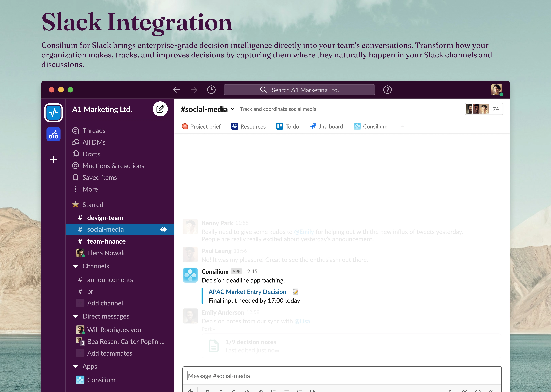The height and width of the screenshot is (392, 551).
Task: Open the #social-media channel details dropdown
Action: pyautogui.click(x=233, y=109)
